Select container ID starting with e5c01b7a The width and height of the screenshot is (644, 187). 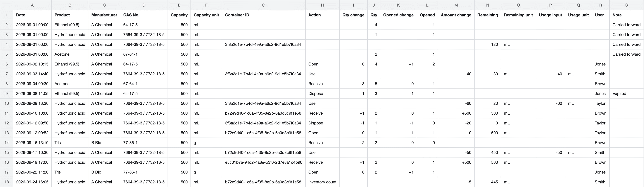[263, 162]
